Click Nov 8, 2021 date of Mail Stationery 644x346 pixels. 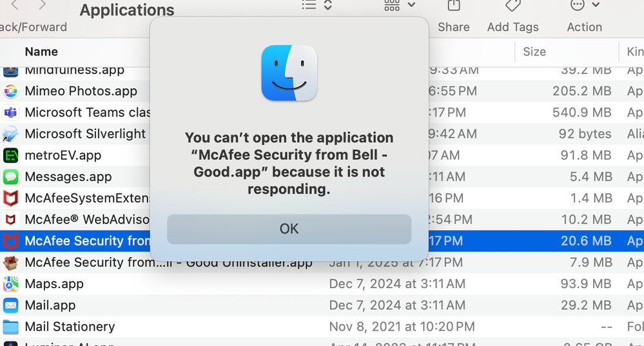click(x=402, y=327)
